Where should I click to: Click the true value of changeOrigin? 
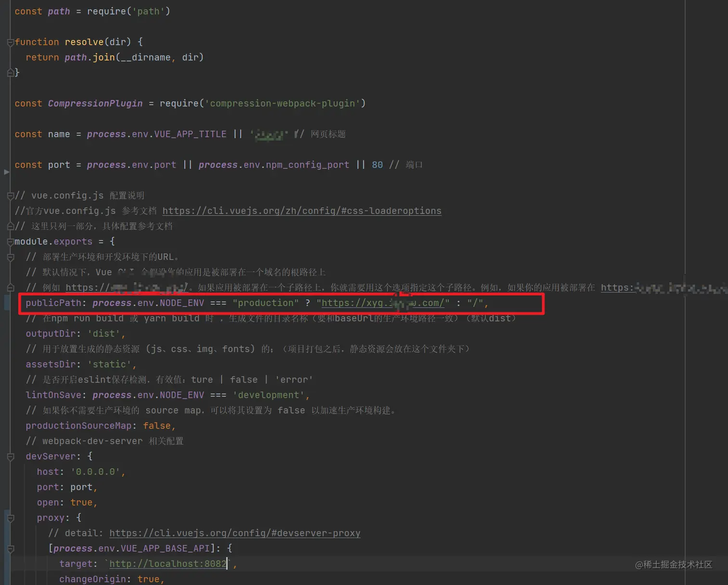pos(148,579)
